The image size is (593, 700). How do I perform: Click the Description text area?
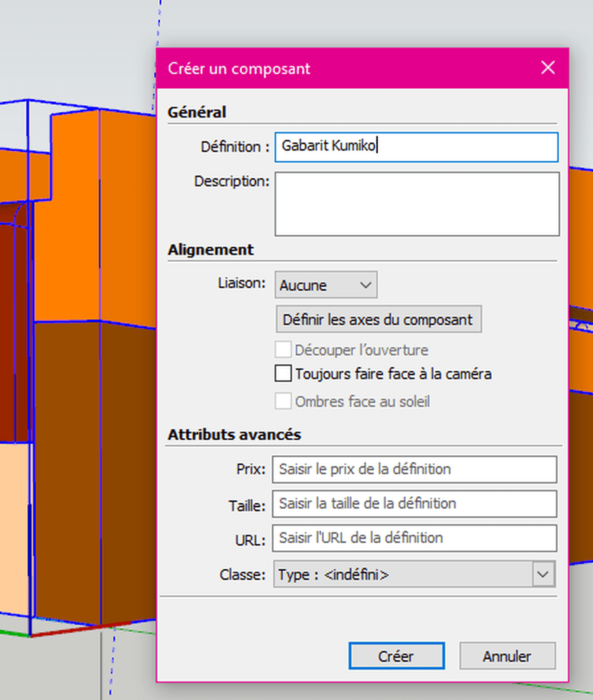coord(417,204)
